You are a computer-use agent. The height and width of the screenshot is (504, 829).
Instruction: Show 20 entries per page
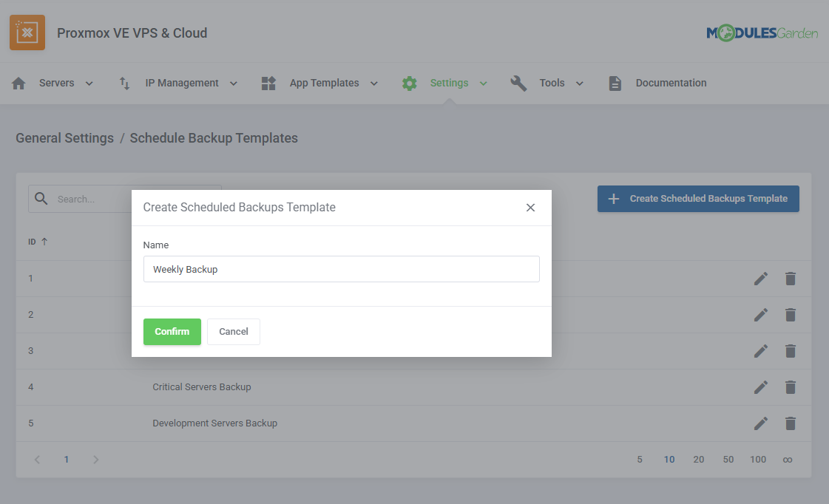coord(698,460)
